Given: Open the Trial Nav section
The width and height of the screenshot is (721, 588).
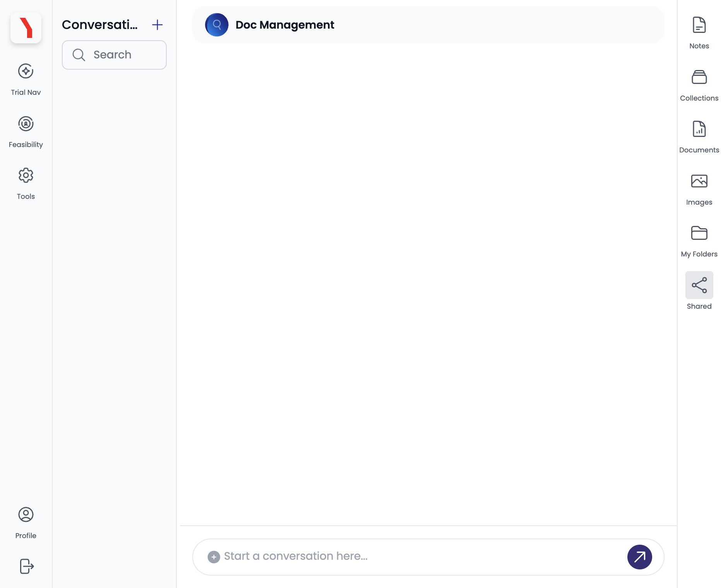Looking at the screenshot, I should (x=26, y=79).
